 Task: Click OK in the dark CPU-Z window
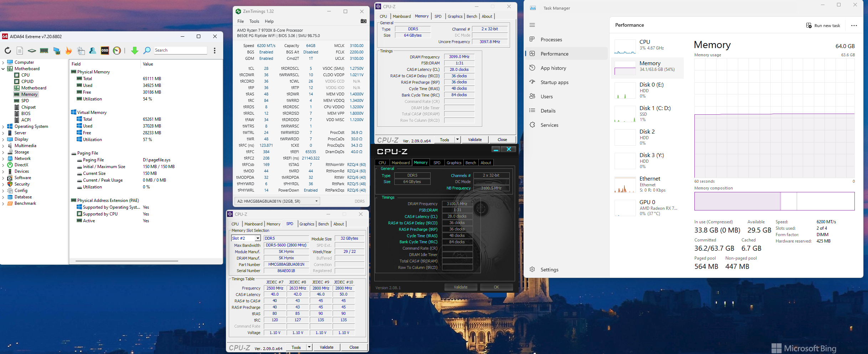[496, 287]
